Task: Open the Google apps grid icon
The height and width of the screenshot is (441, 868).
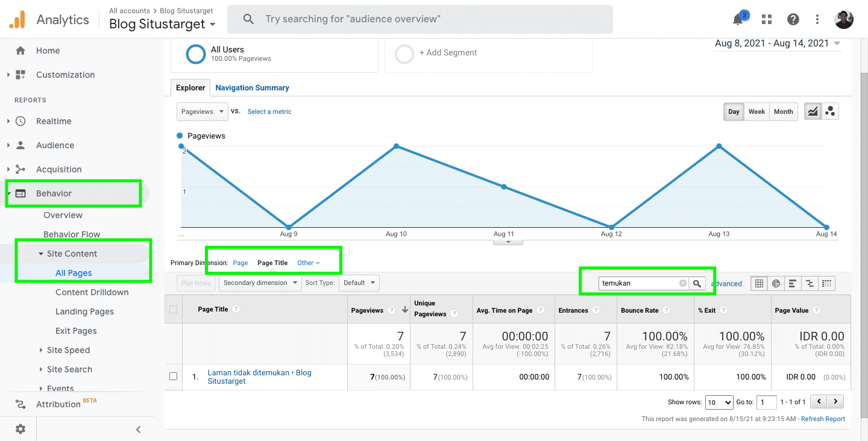Action: 767,19
